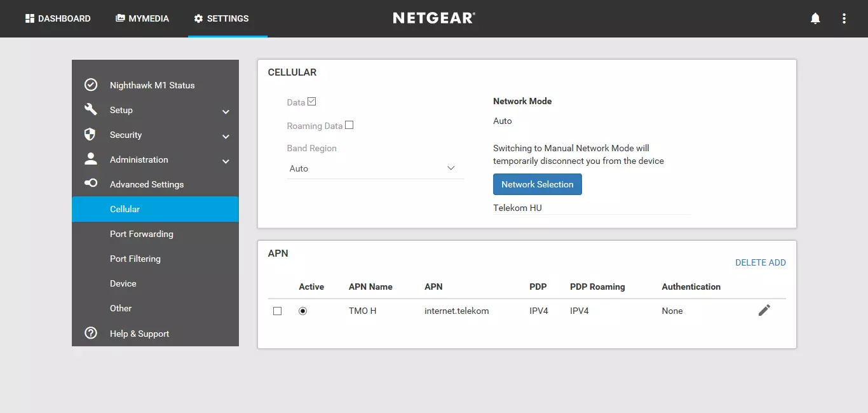Viewport: 868px width, 413px height.
Task: Click the Network Mode heading
Action: click(522, 101)
